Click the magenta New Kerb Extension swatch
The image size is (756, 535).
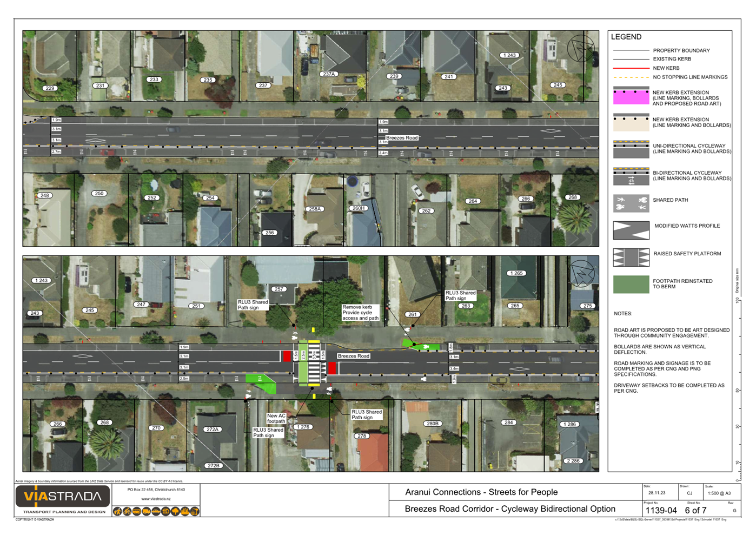pos(631,97)
